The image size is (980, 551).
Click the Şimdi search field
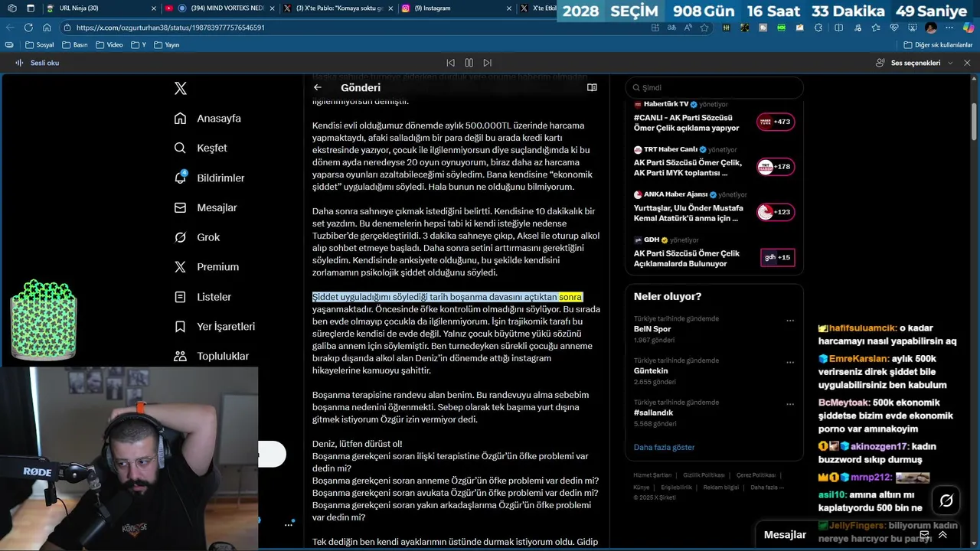point(714,87)
